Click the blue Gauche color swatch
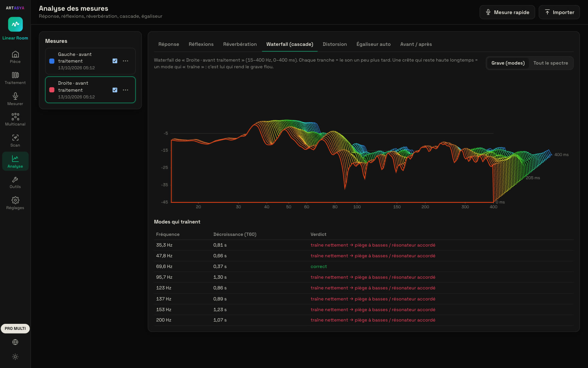The image size is (588, 368). 52,61
